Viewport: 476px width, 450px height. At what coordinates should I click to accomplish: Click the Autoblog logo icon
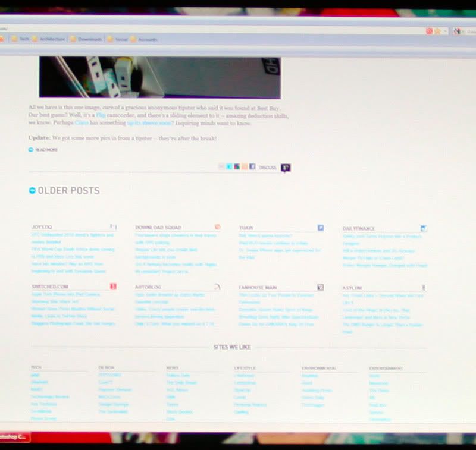tap(217, 287)
